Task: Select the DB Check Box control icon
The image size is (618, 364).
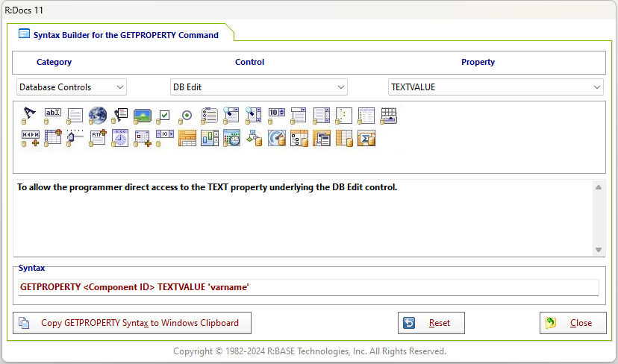Action: tap(164, 116)
